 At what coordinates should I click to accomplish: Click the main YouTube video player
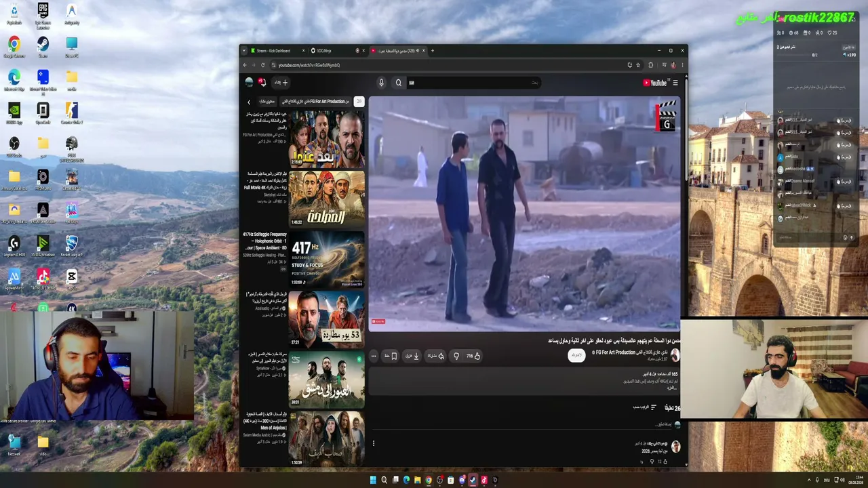(x=524, y=213)
